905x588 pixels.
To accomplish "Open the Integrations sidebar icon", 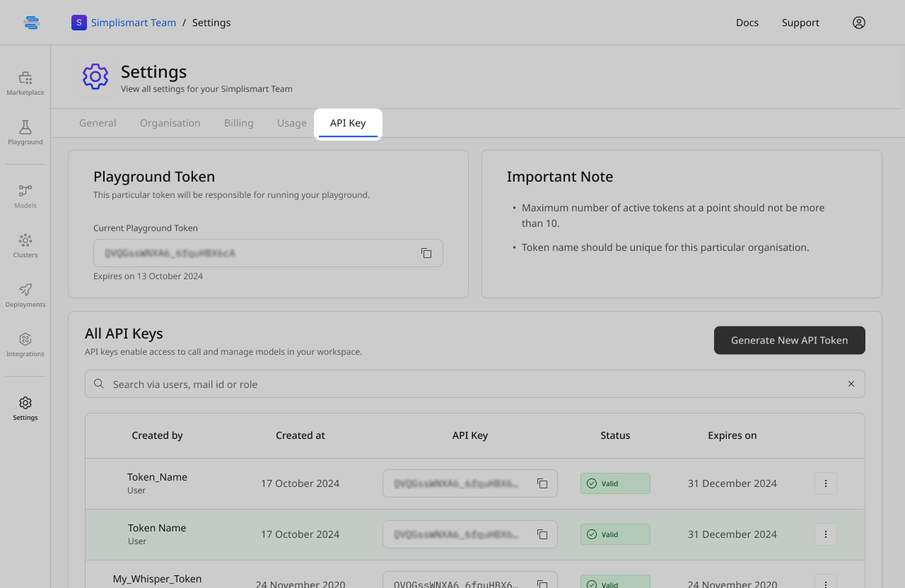I will coord(25,344).
